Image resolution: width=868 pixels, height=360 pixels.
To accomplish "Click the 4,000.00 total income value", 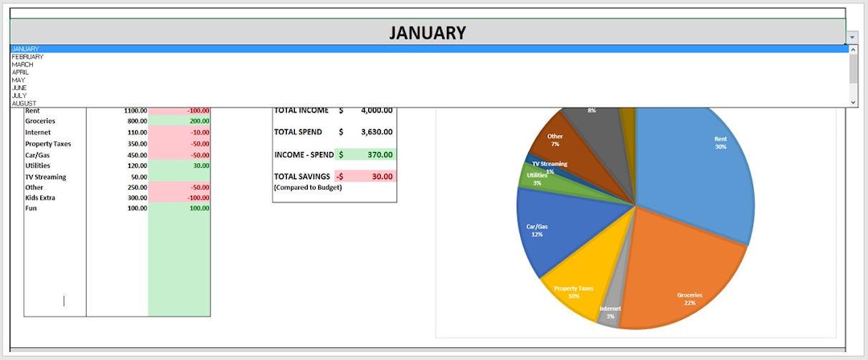I will click(376, 110).
